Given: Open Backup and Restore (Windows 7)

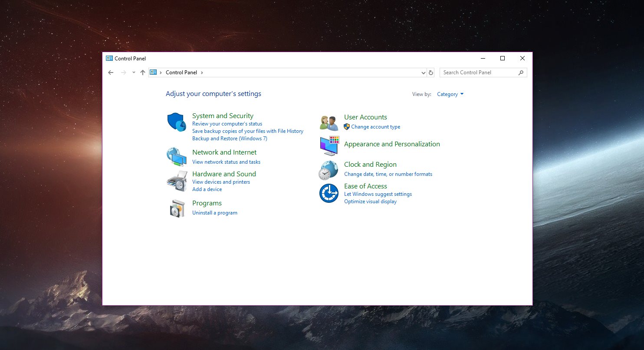Looking at the screenshot, I should 230,138.
